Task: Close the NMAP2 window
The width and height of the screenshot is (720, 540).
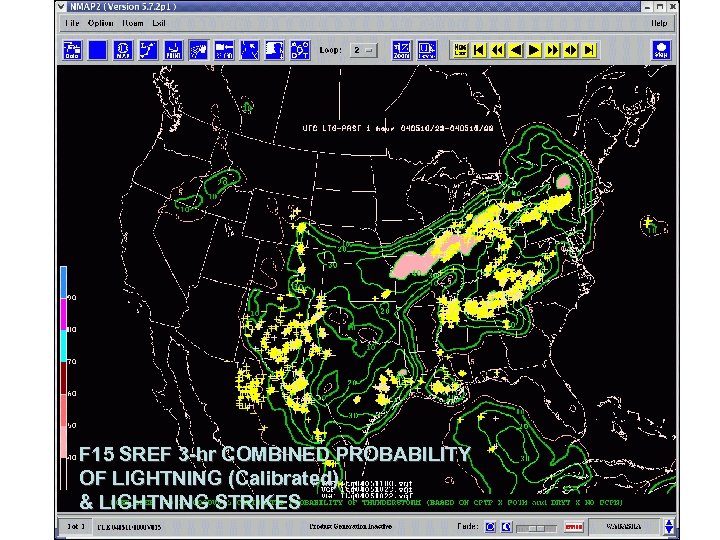Action: tap(673, 6)
